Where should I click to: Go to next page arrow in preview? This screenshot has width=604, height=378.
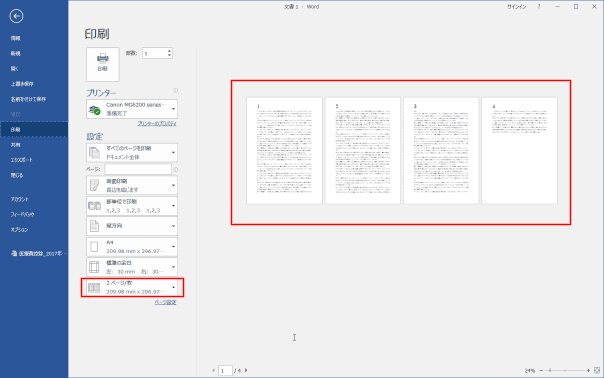[x=246, y=370]
